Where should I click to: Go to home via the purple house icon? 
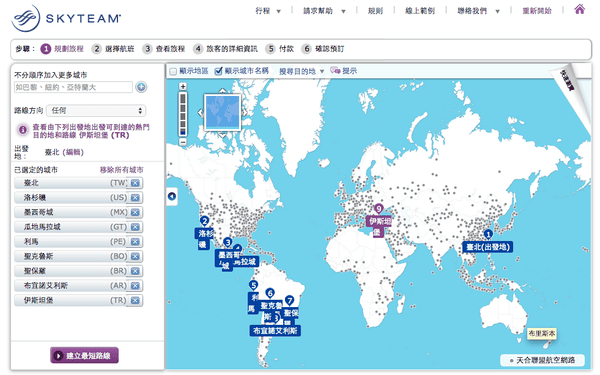(x=579, y=9)
